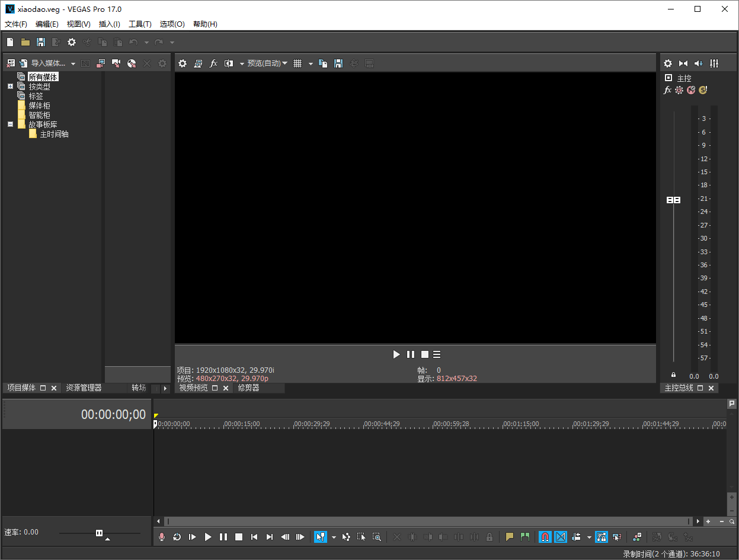Switch to the 资源管理器 tab
This screenshot has height=560, width=739.
pyautogui.click(x=84, y=388)
